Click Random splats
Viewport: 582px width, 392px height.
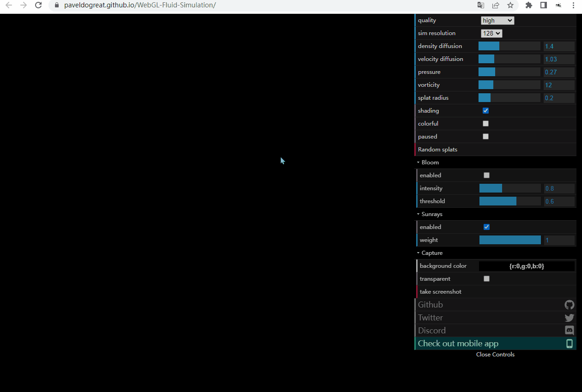click(x=496, y=150)
